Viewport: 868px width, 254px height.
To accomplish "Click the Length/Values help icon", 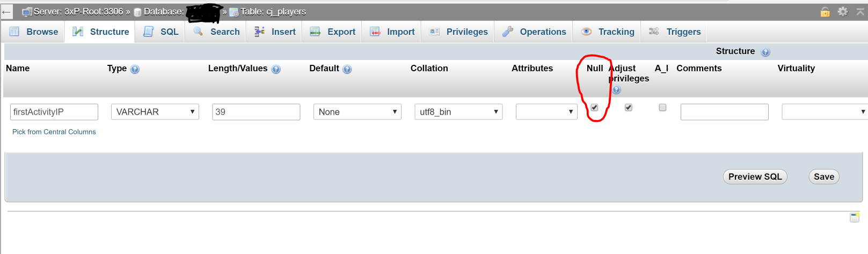I will tap(276, 69).
